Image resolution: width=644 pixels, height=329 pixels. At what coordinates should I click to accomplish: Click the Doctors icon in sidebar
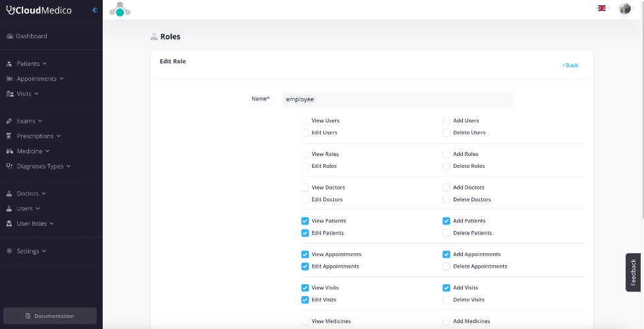click(9, 193)
